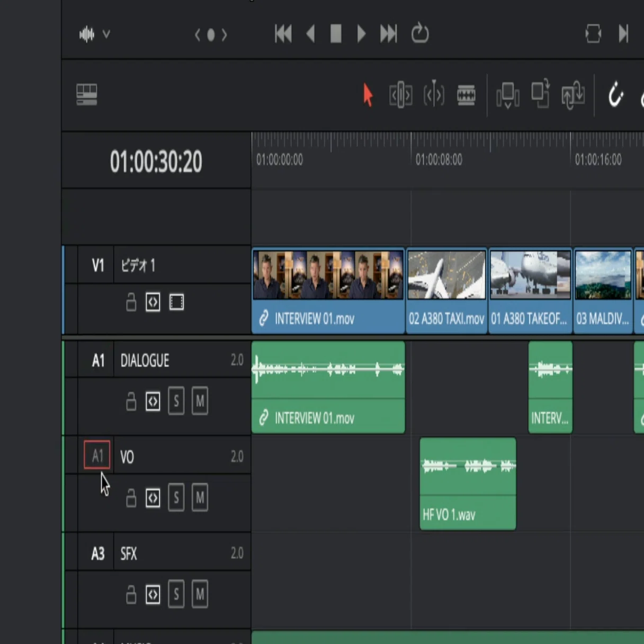
Task: Click ruler at 01:00:00:00 mark
Action: [279, 159]
